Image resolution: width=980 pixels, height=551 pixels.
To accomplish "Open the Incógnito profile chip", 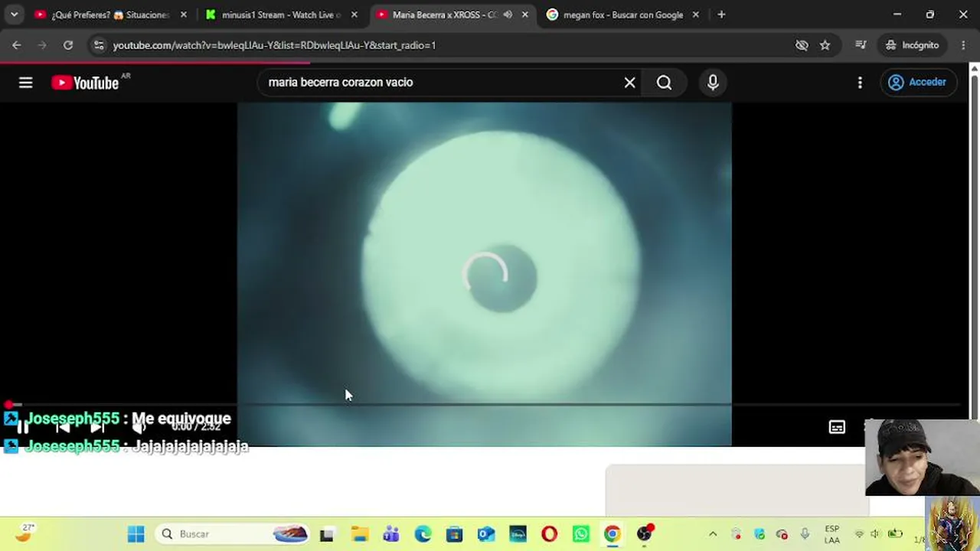I will click(x=912, y=45).
